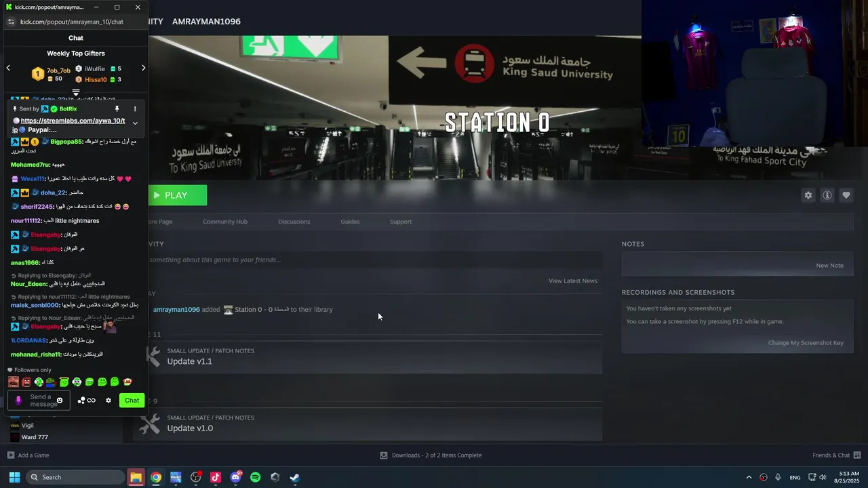Click mohanad_risha11 username in chat
This screenshot has height=488, width=868.
point(35,354)
